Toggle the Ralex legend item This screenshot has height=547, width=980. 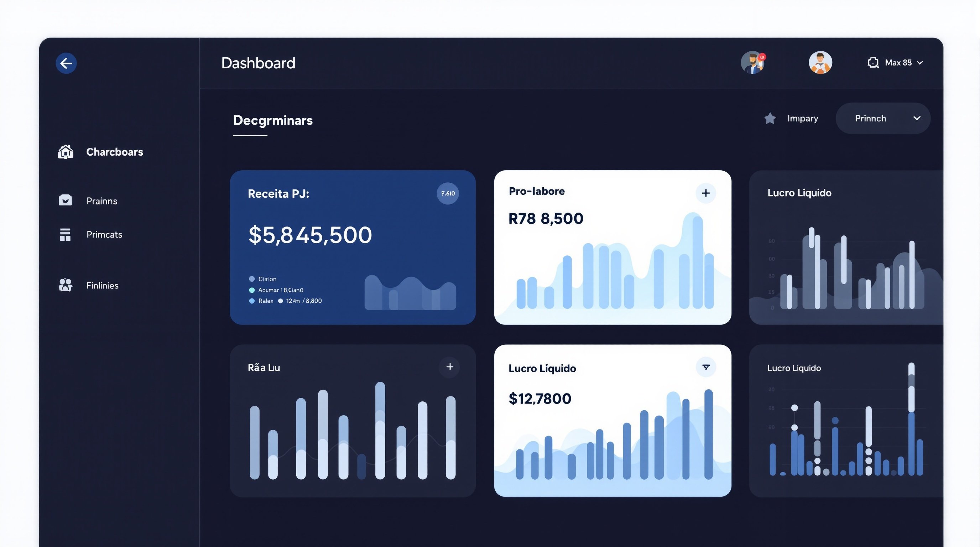point(266,301)
